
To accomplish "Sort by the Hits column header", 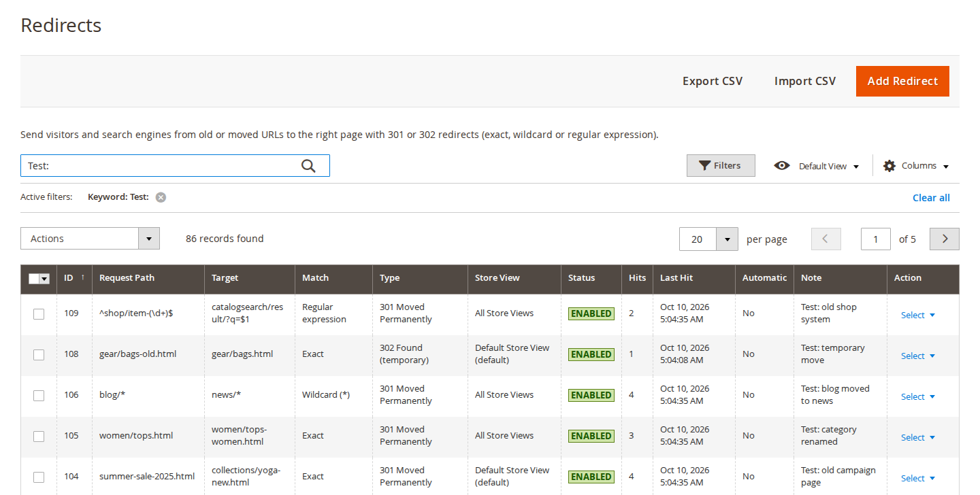I will (x=638, y=278).
